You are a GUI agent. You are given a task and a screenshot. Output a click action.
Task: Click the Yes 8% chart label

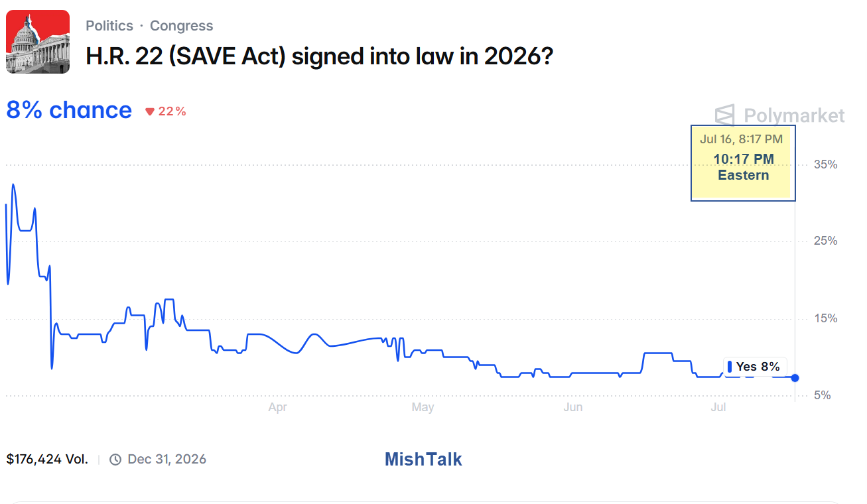(x=755, y=367)
